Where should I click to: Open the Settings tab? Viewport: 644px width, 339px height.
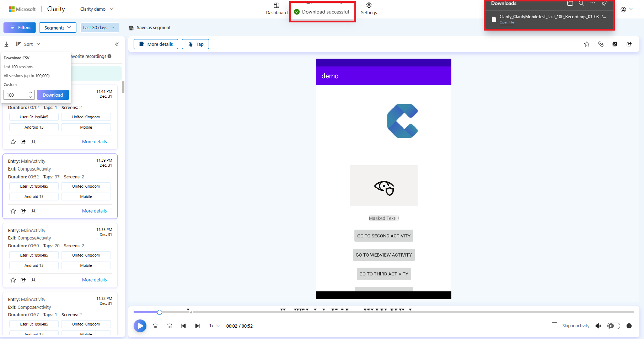click(369, 9)
